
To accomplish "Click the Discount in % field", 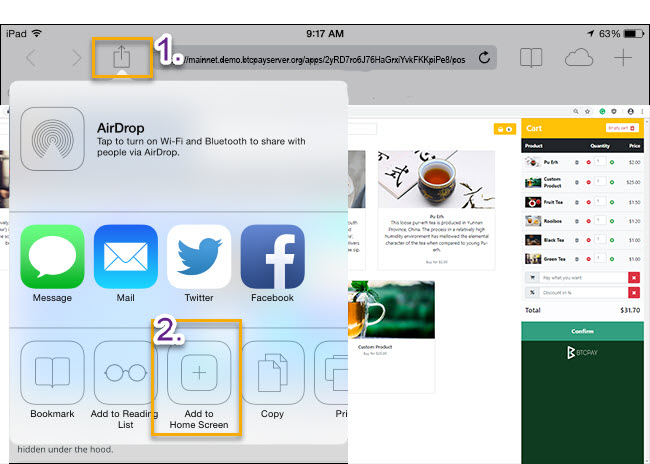I will (584, 292).
